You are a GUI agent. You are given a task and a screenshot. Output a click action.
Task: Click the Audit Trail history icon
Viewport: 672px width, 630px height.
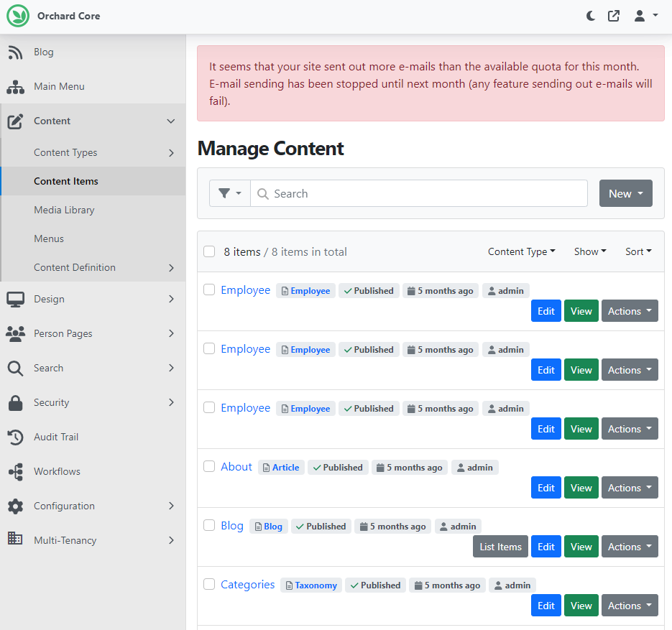tap(15, 437)
